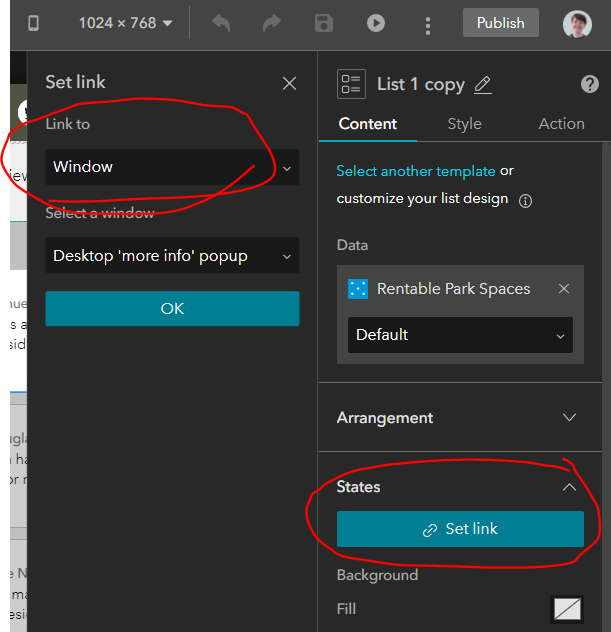
Task: Open the Default data view dropdown
Action: [x=460, y=335]
